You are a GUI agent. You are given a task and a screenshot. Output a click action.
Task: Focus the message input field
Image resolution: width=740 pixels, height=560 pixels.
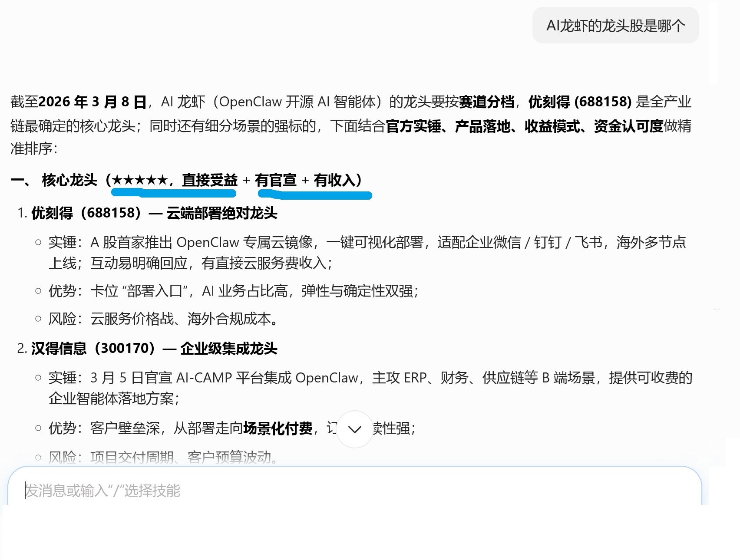pyautogui.click(x=354, y=490)
